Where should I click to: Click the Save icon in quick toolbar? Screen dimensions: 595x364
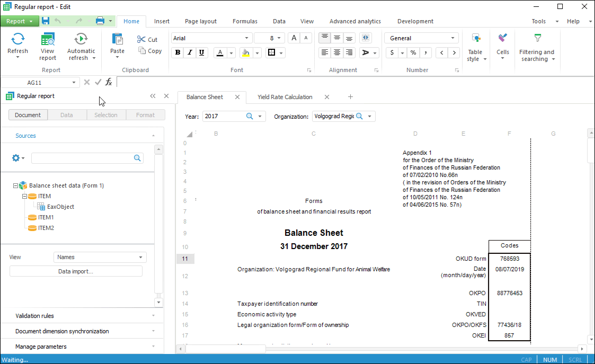46,21
